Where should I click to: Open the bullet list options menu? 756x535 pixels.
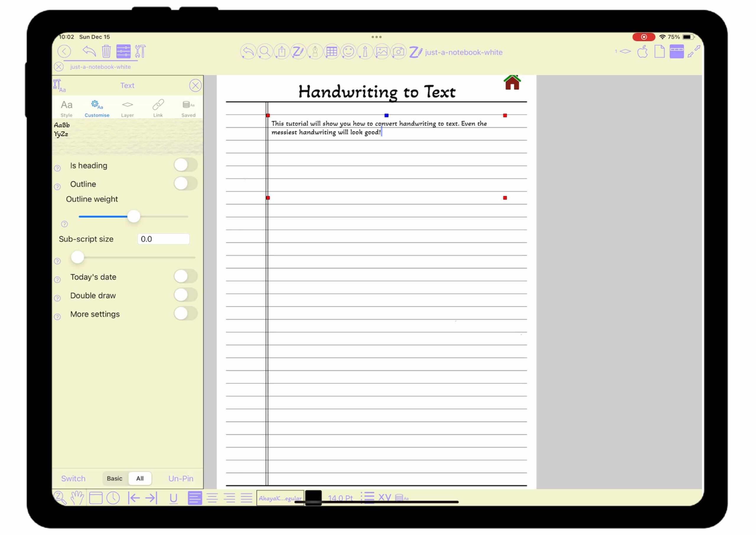tap(367, 497)
